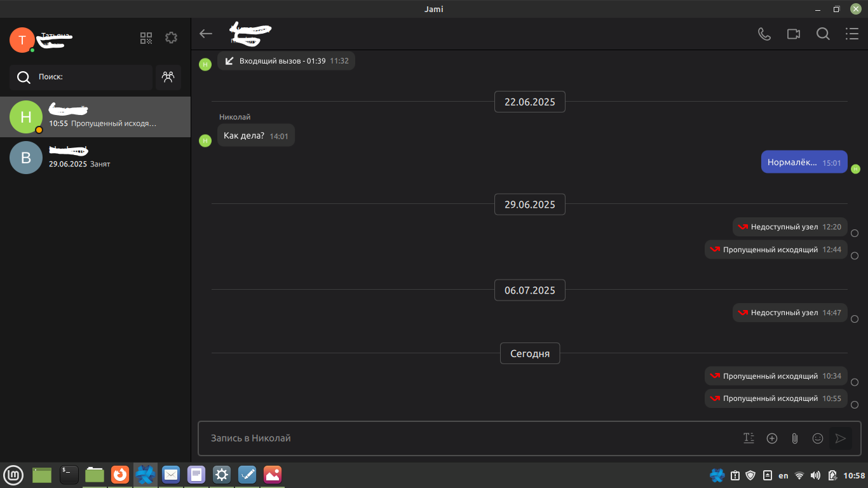The image size is (868, 488).
Task: Focus the Поиск search field
Action: coord(81,77)
